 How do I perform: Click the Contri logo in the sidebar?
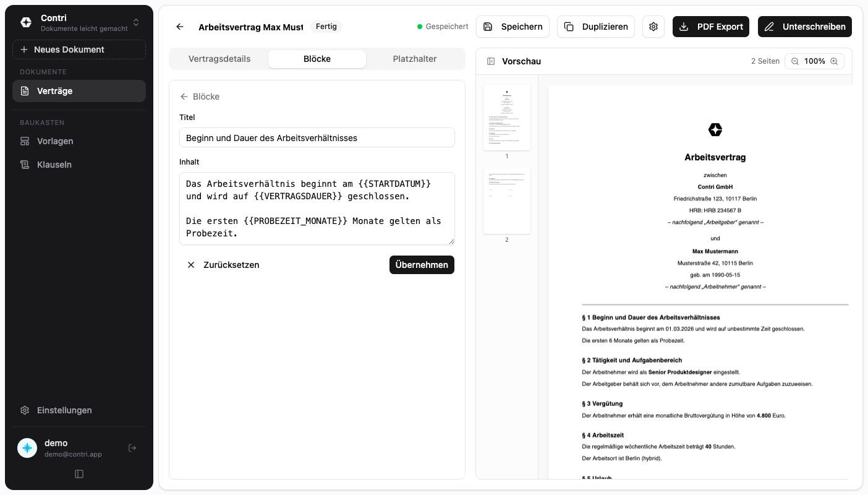click(x=26, y=22)
